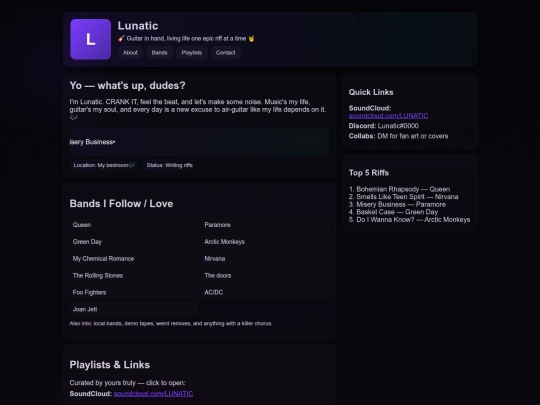540x405 pixels.
Task: Pick The doors band tile
Action: 265,276
